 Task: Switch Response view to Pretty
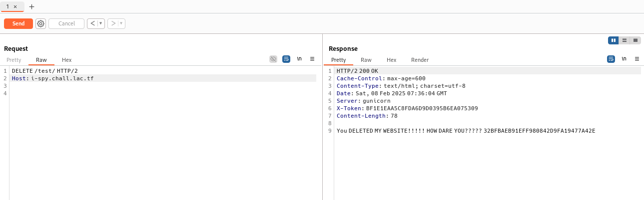(x=338, y=60)
